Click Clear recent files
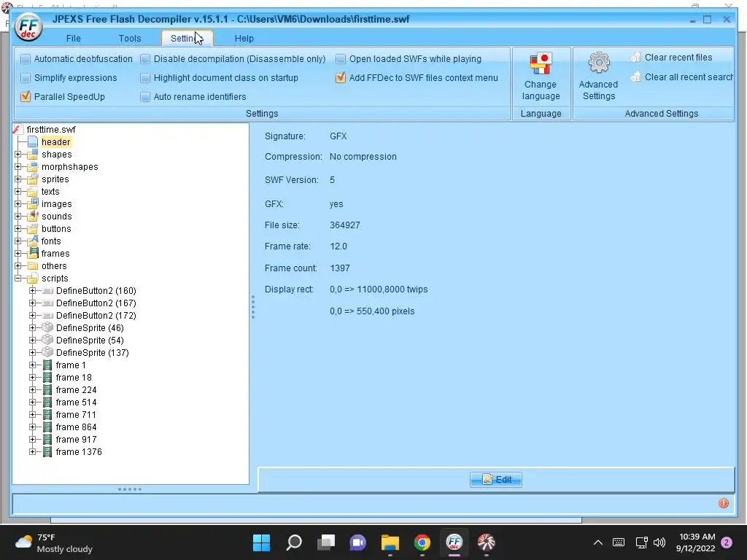The height and width of the screenshot is (560, 747). (x=672, y=58)
